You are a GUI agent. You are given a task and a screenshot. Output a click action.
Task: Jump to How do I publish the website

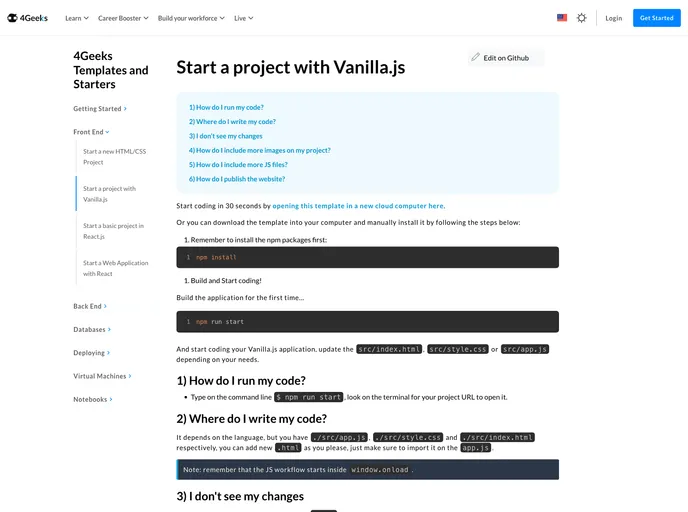click(x=240, y=179)
